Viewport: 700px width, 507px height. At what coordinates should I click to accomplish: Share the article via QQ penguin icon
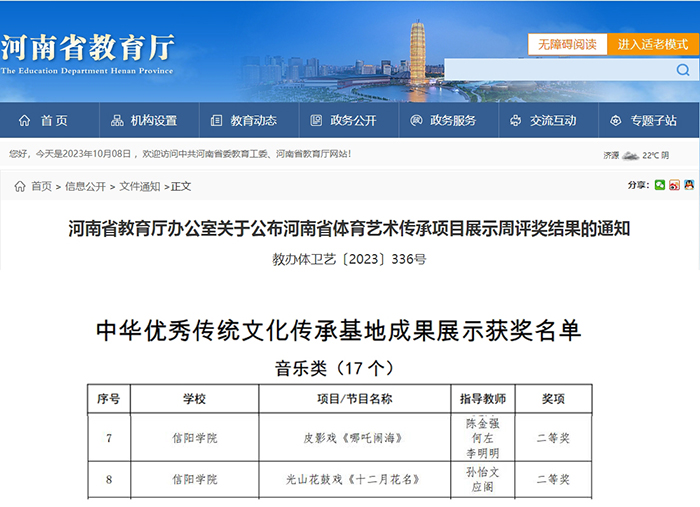(688, 185)
